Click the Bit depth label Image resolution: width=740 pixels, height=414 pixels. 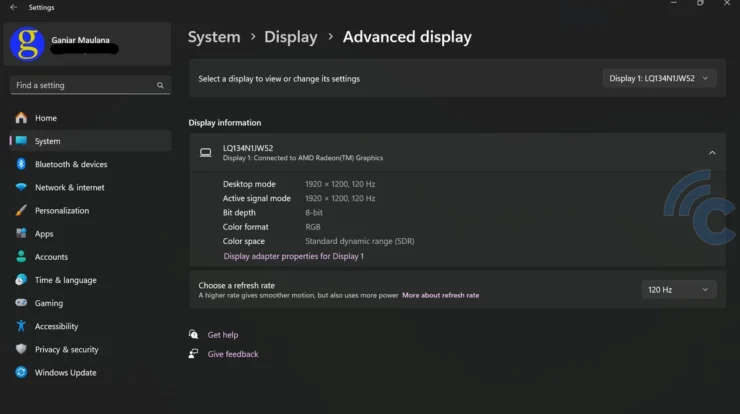(x=239, y=212)
